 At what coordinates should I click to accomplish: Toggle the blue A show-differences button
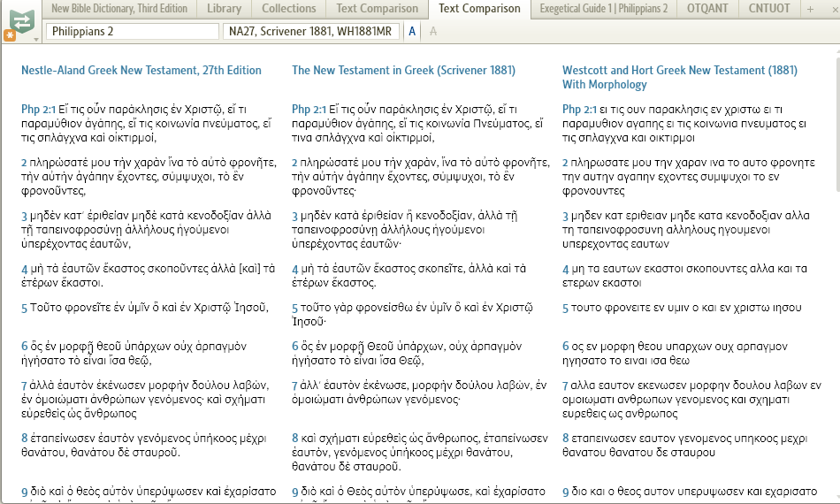[x=411, y=32]
